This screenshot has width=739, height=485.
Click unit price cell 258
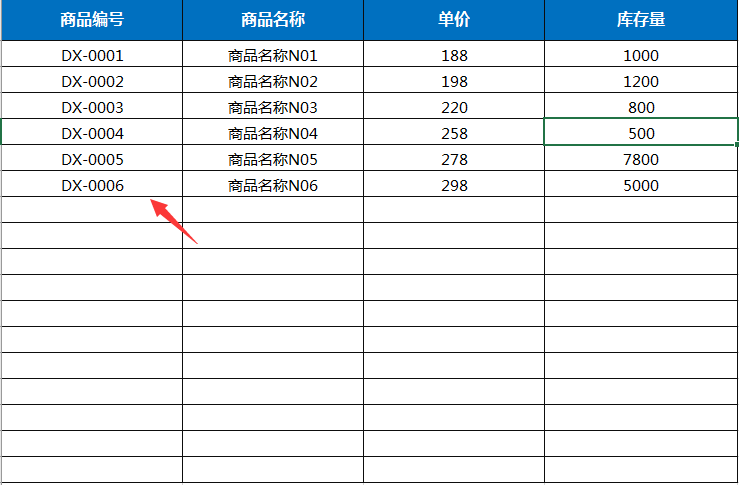(x=454, y=132)
